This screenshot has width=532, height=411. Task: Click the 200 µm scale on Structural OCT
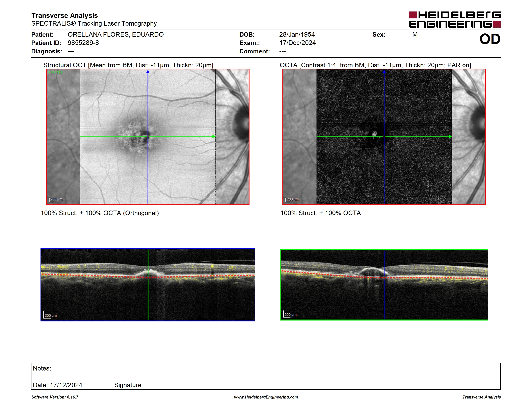56,200
